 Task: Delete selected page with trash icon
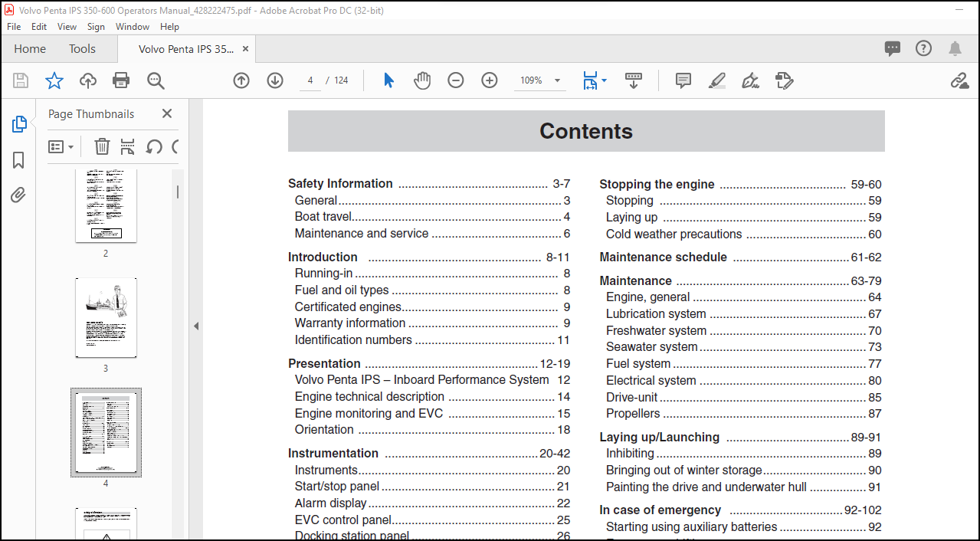coord(102,146)
